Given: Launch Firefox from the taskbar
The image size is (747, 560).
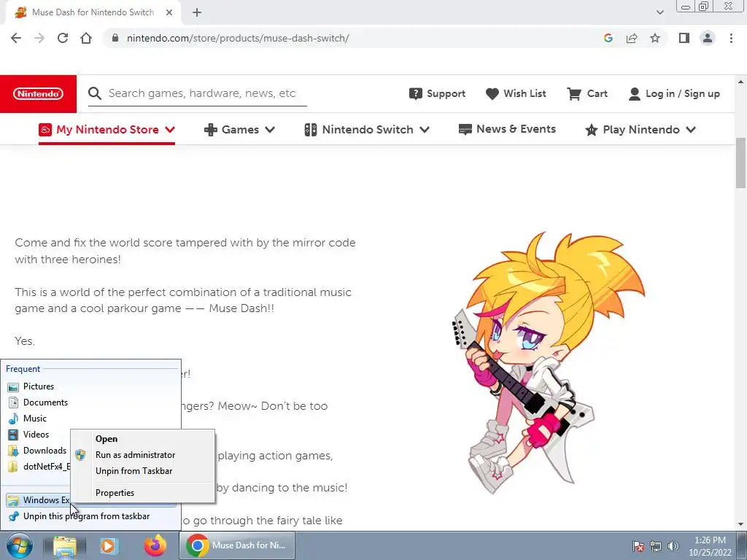Looking at the screenshot, I should click(x=155, y=545).
